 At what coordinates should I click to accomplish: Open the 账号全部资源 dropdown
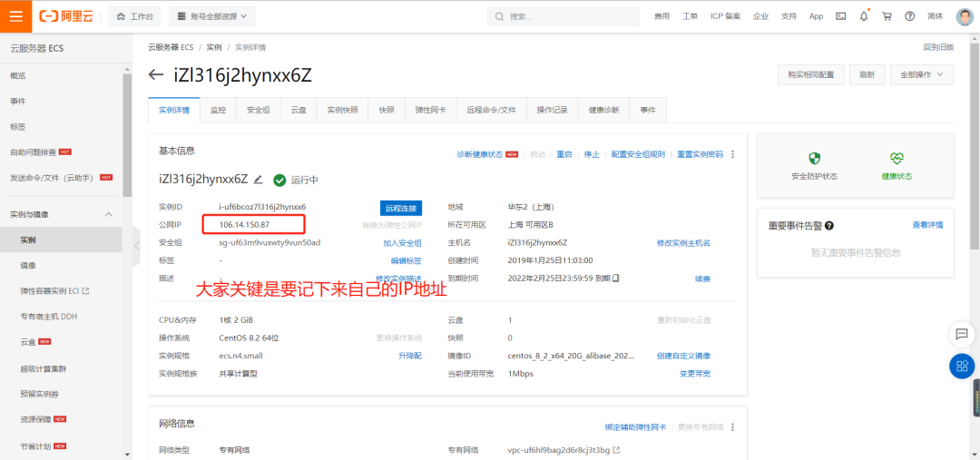tap(212, 16)
